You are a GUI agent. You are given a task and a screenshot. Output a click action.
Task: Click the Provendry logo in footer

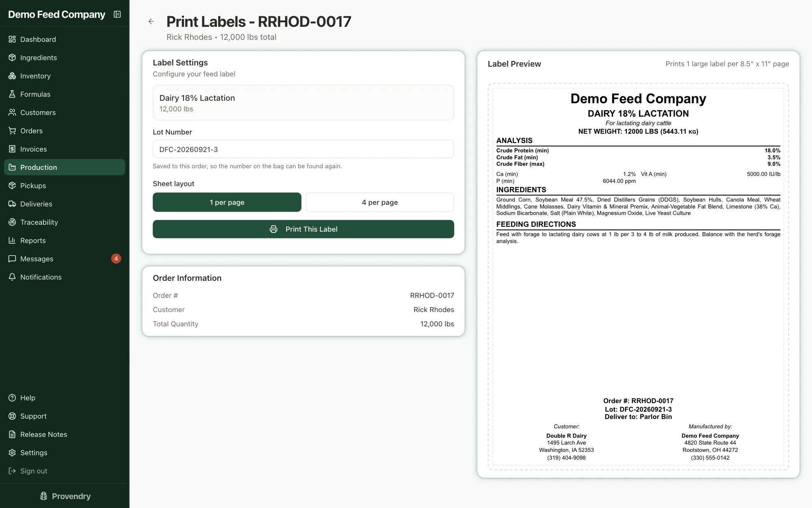click(65, 496)
